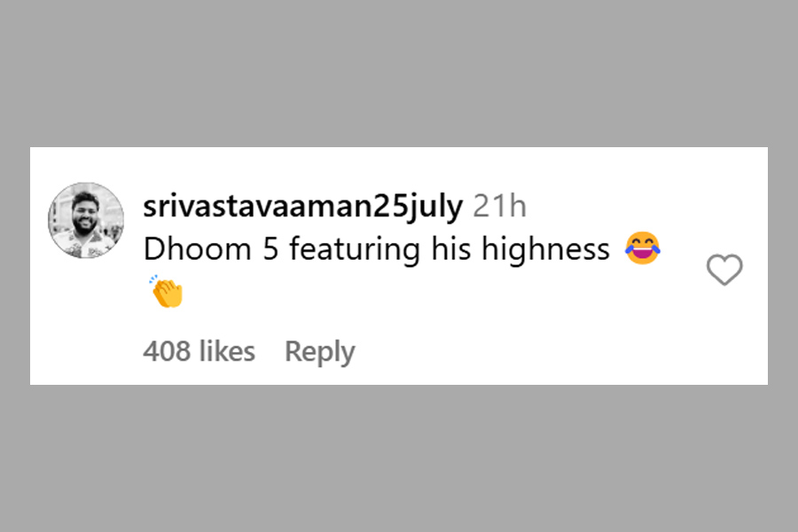Open srivastavaaman25july's profile picture
The width and height of the screenshot is (798, 532).
pos(86,221)
